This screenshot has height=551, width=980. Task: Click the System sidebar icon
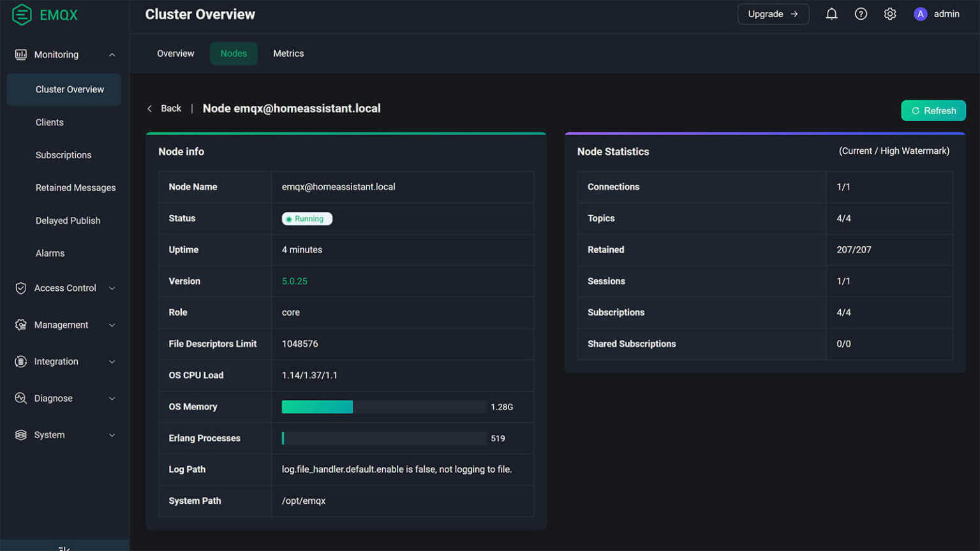tap(21, 434)
